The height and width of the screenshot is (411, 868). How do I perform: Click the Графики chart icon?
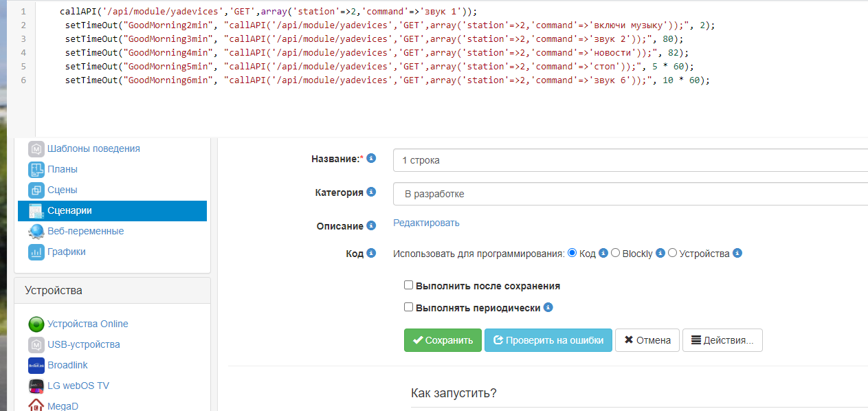point(36,252)
